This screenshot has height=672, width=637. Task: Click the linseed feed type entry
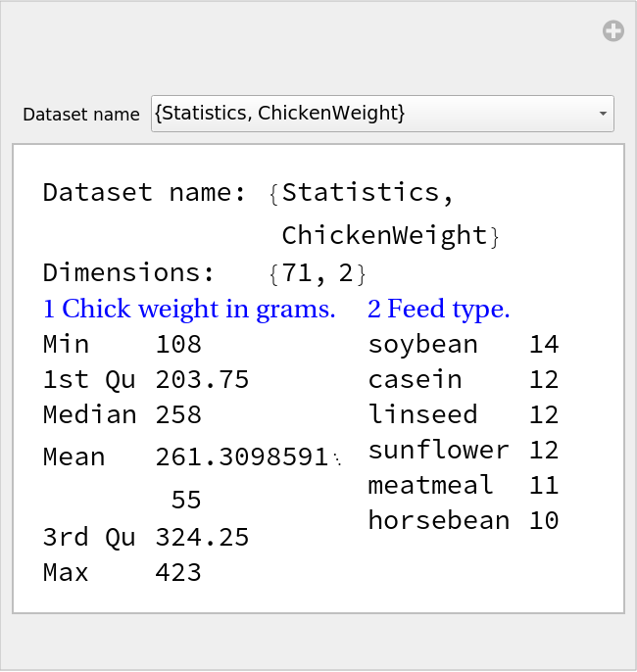(422, 414)
